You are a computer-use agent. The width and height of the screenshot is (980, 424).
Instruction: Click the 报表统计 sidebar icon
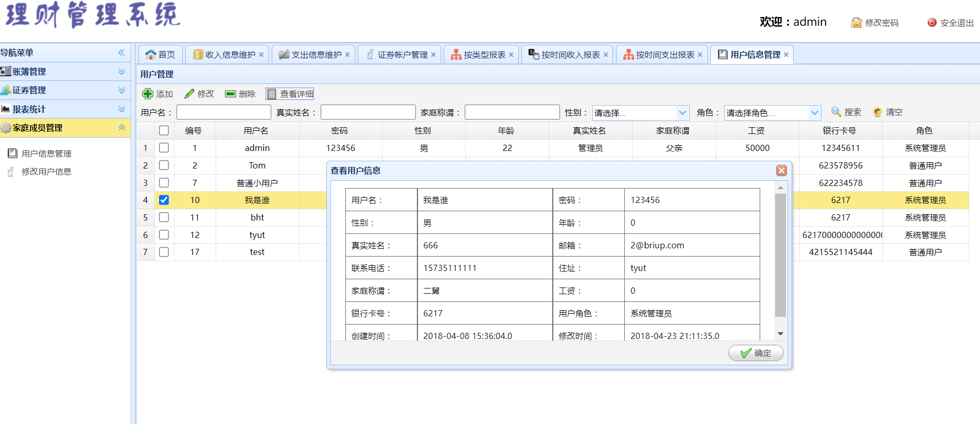6,109
